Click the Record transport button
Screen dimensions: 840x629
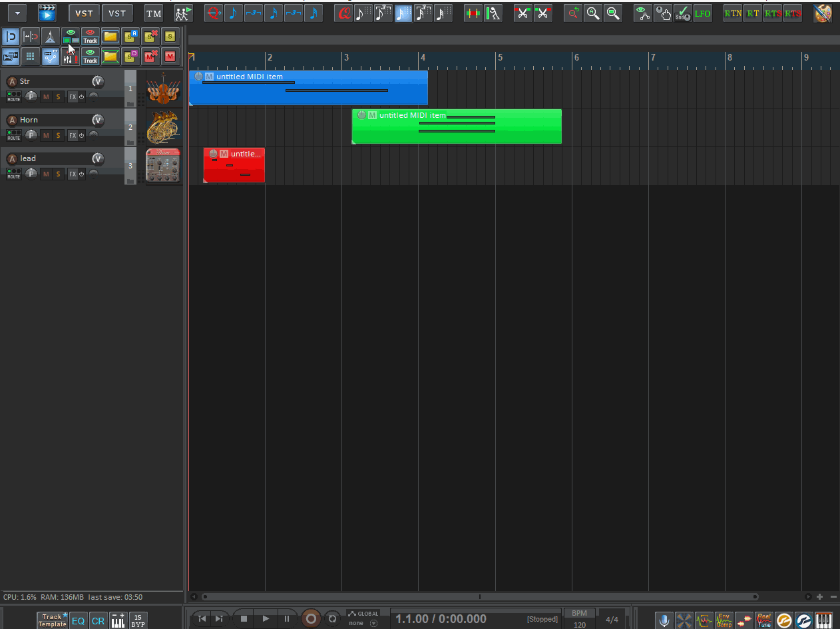click(311, 619)
